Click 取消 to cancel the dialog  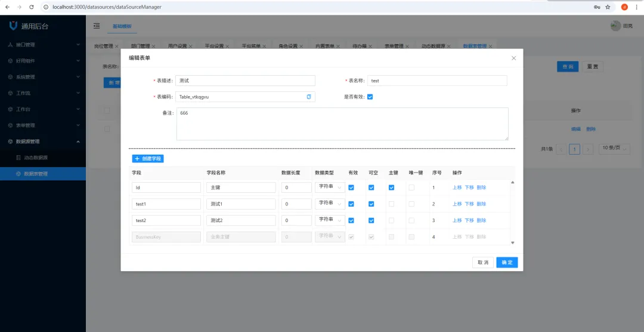(483, 263)
